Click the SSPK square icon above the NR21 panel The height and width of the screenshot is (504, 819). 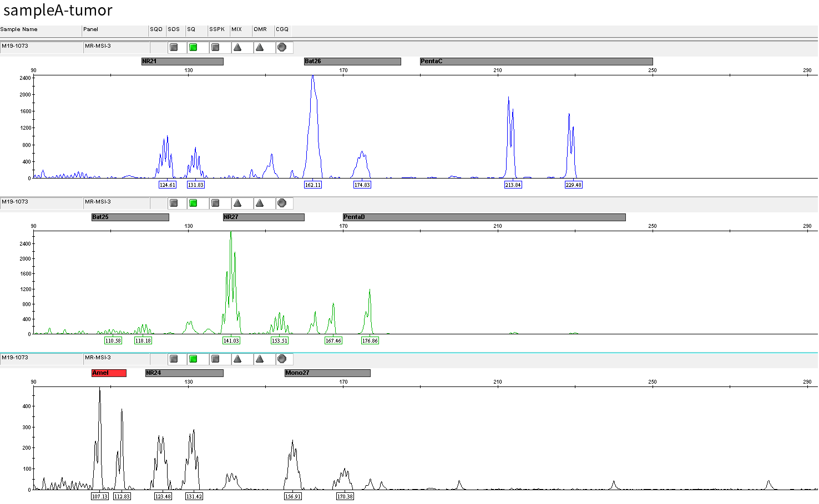coord(216,48)
